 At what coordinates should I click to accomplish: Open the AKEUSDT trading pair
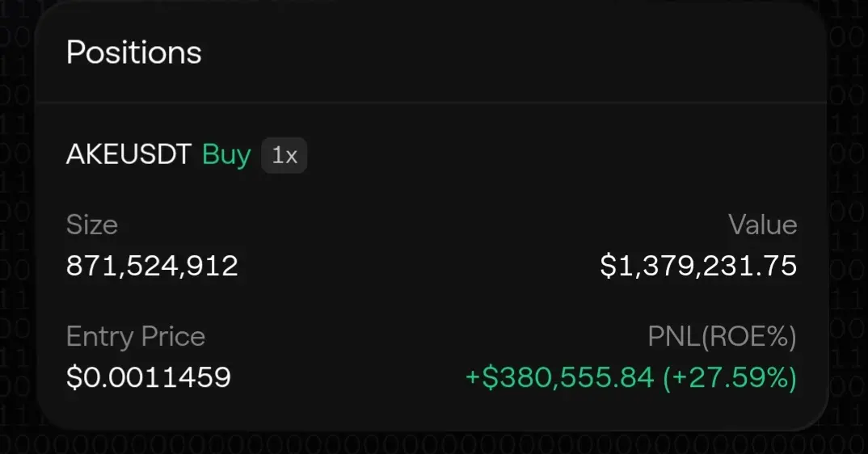[x=129, y=154]
